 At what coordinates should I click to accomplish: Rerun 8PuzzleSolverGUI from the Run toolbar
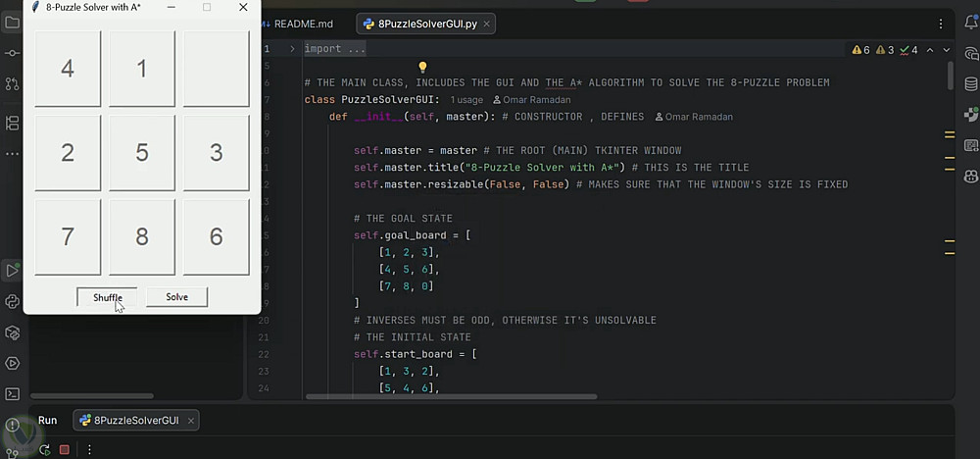click(x=44, y=449)
